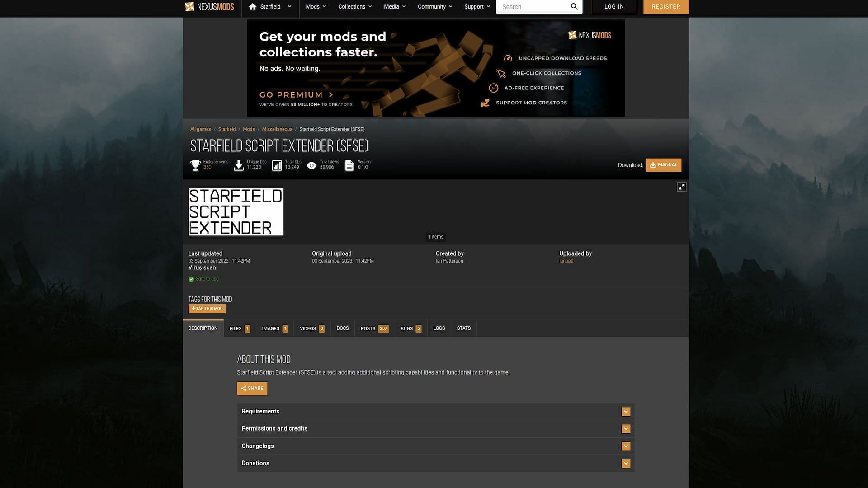This screenshot has height=488, width=868.
Task: Switch to the Description tab
Action: (203, 328)
